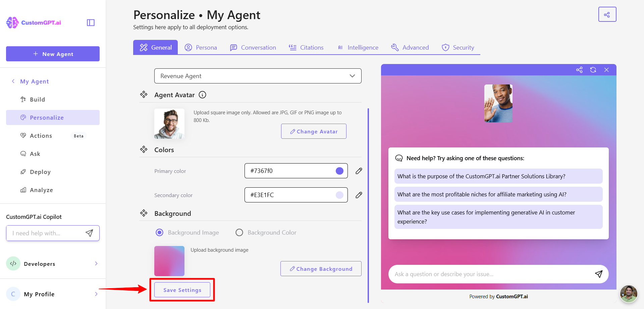Edit primary color with pencil icon

click(359, 171)
